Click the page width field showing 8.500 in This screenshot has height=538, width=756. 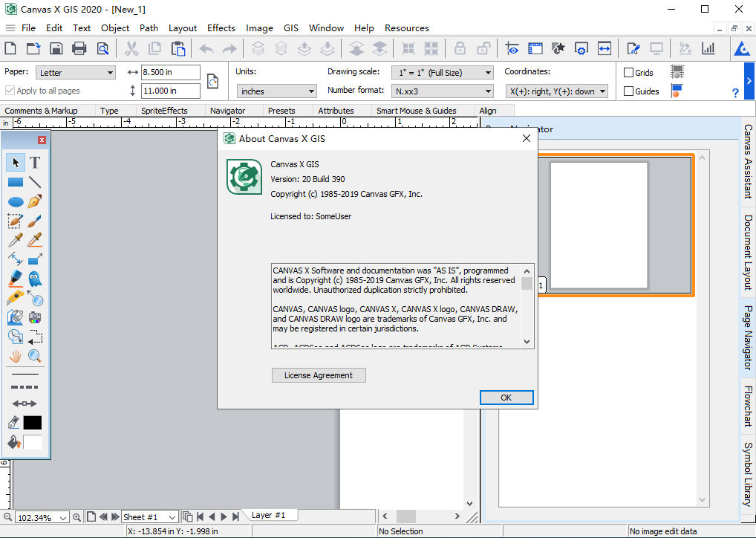point(171,73)
